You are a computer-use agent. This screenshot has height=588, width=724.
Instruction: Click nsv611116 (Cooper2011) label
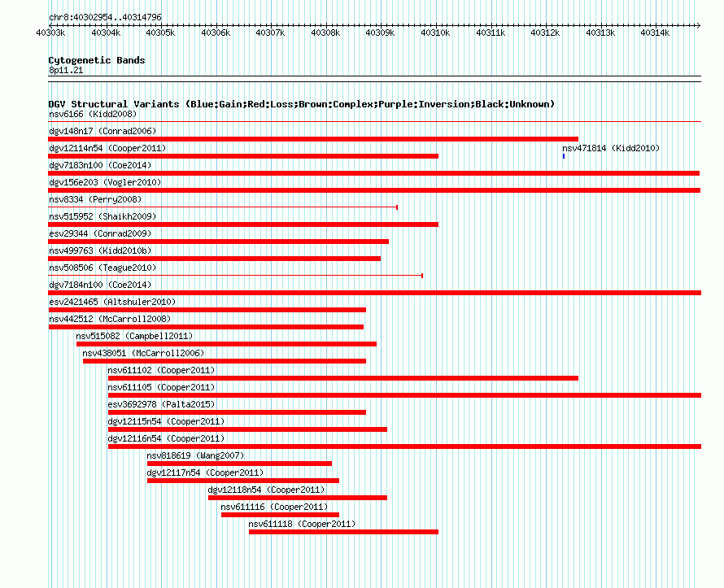tap(274, 507)
